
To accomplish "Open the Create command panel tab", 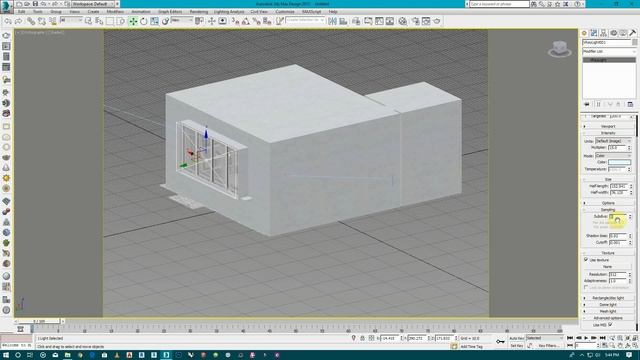I will tap(584, 33).
